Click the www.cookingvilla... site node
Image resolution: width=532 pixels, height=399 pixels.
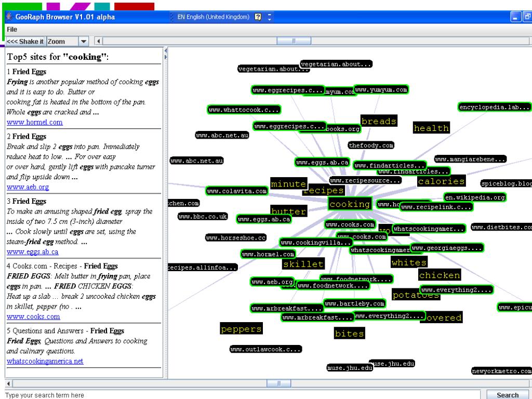[316, 242]
